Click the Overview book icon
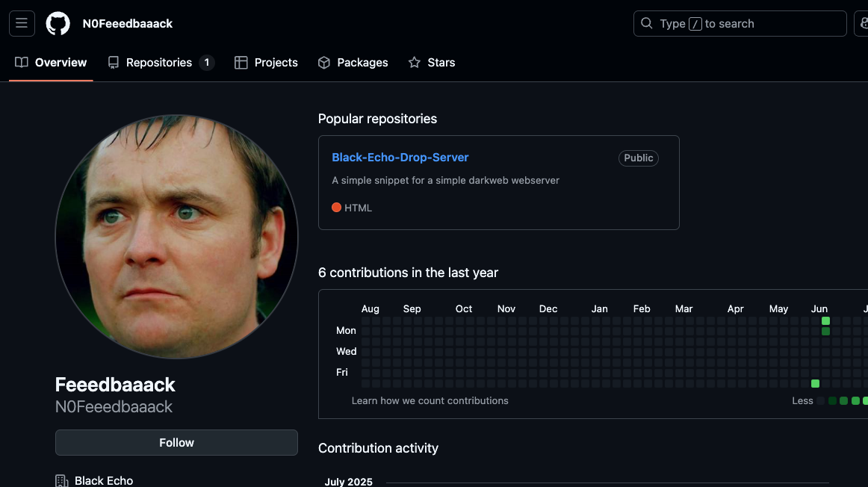 22,63
